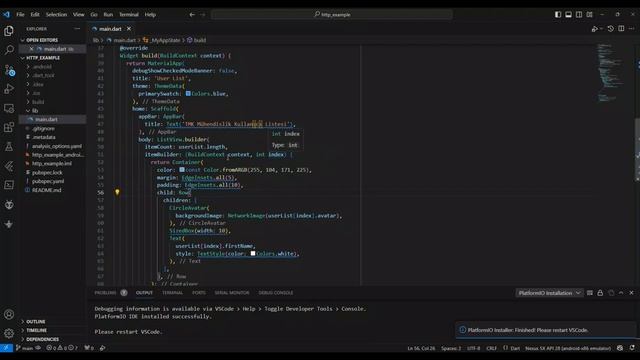
Task: Expand the build folder
Action: [38, 102]
